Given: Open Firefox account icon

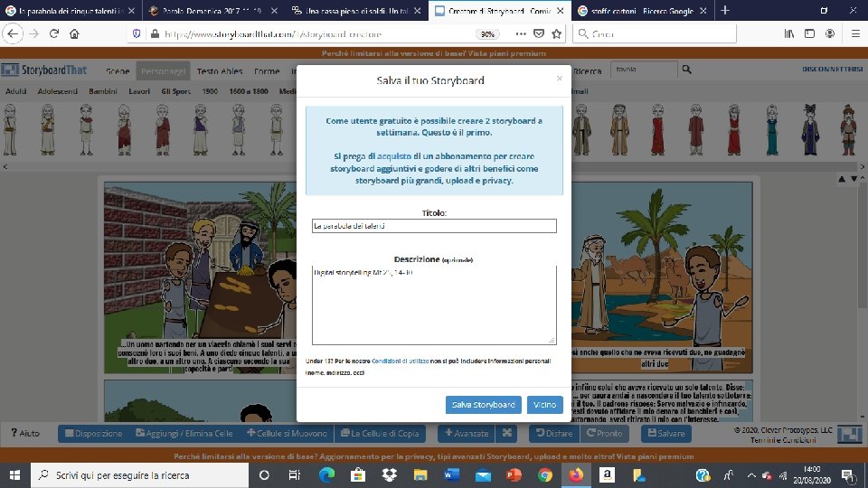Looking at the screenshot, I should [830, 33].
